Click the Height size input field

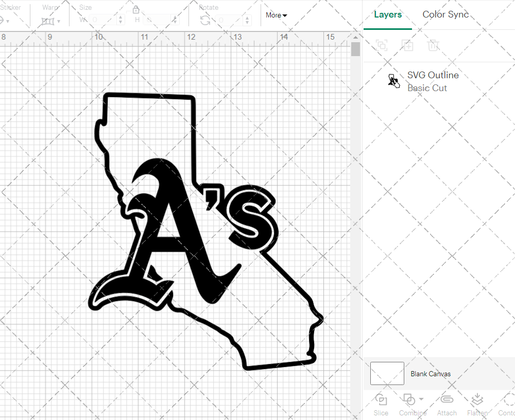click(158, 20)
